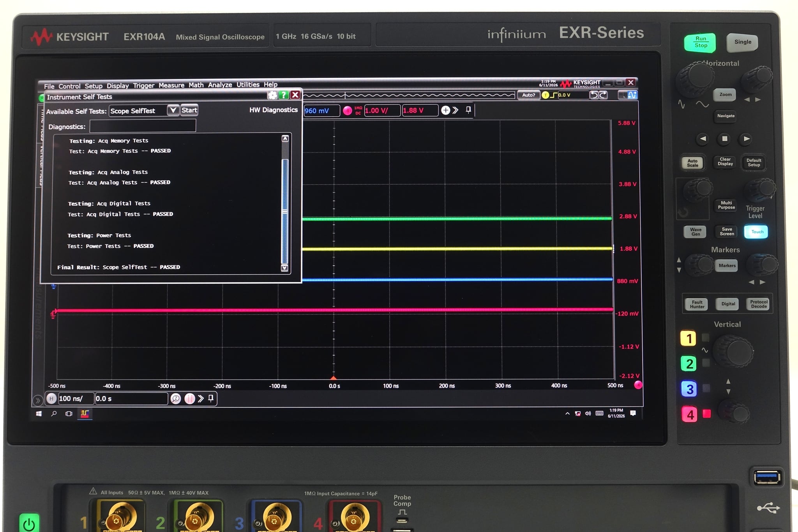Show hidden system tray icons

point(567,414)
